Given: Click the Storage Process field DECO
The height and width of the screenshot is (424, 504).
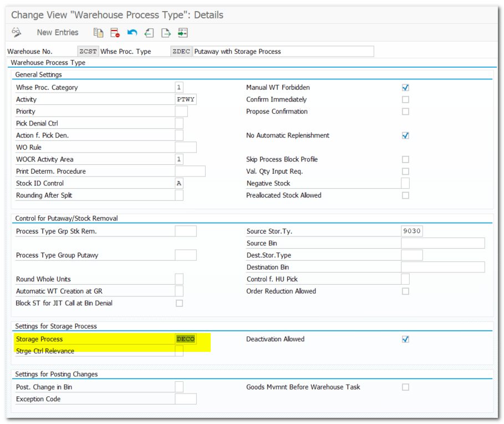Looking at the screenshot, I should click(x=186, y=339).
